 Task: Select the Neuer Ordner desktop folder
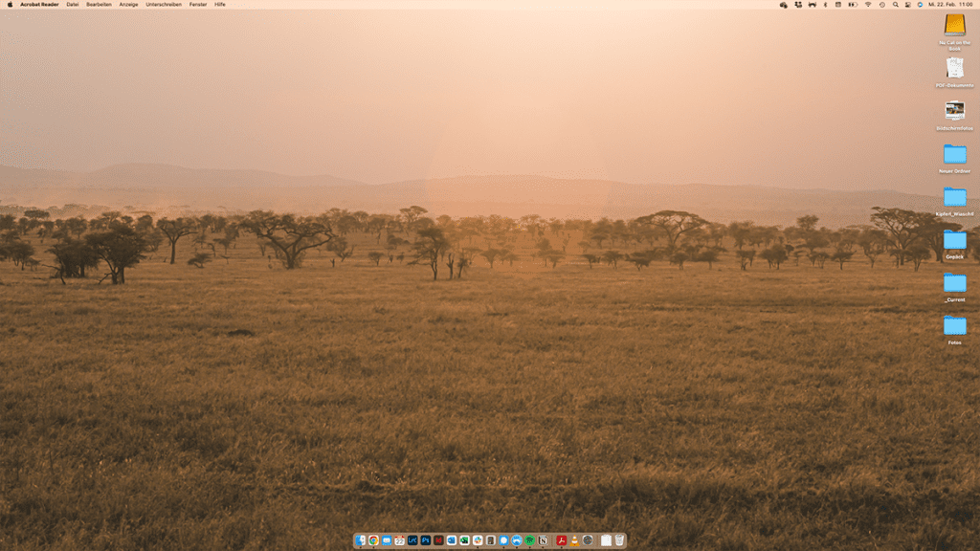click(954, 154)
